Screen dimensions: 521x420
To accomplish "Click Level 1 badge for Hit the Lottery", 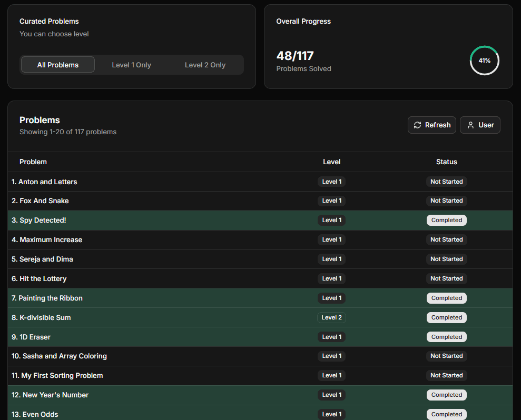I will tap(331, 278).
